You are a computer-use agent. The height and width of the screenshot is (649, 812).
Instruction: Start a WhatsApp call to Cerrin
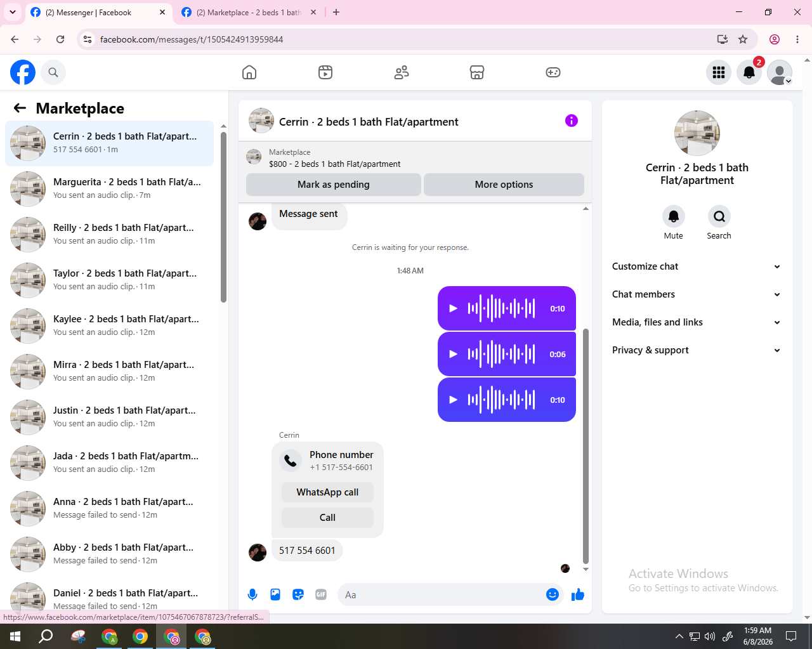[327, 492]
